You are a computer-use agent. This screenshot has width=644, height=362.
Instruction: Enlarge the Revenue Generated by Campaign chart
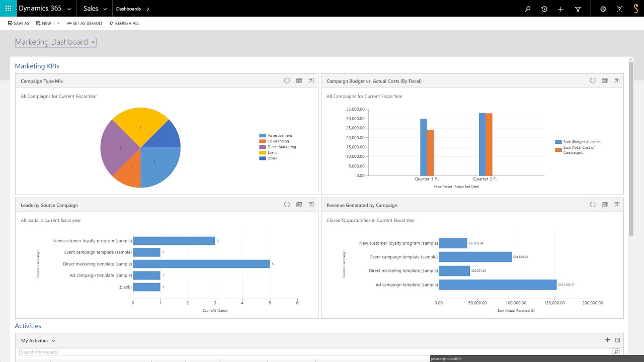pyautogui.click(x=617, y=205)
